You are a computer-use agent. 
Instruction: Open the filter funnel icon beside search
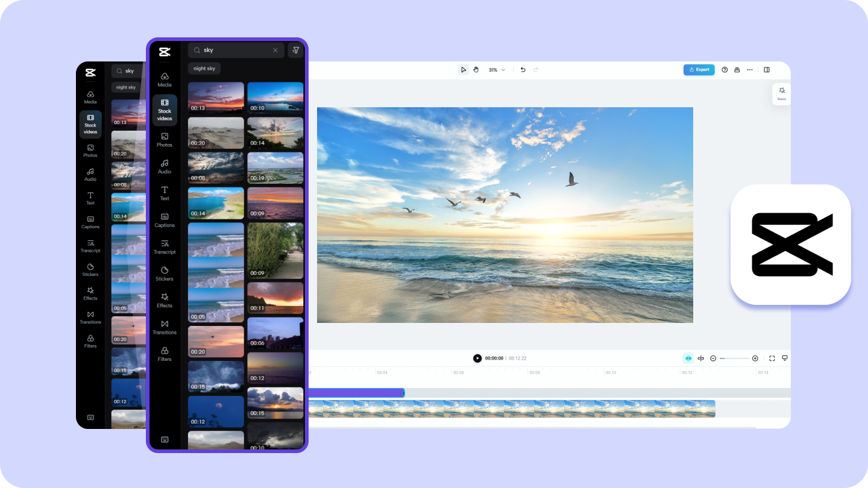click(295, 50)
